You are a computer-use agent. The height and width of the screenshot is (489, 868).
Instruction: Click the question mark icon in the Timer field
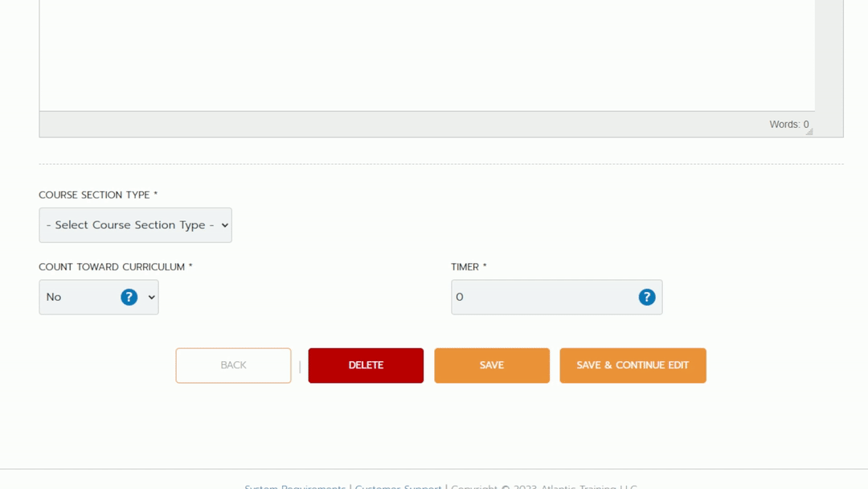646,297
